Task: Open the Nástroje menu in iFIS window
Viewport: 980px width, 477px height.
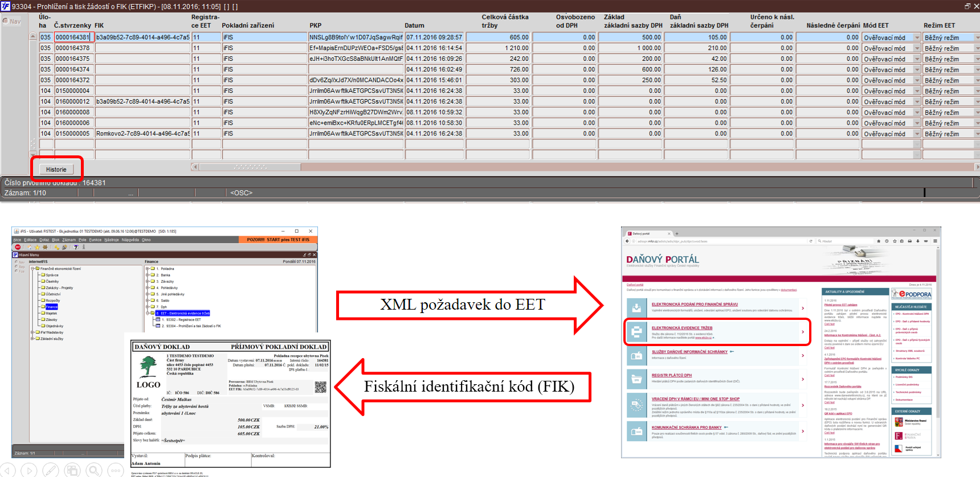Action: point(112,240)
